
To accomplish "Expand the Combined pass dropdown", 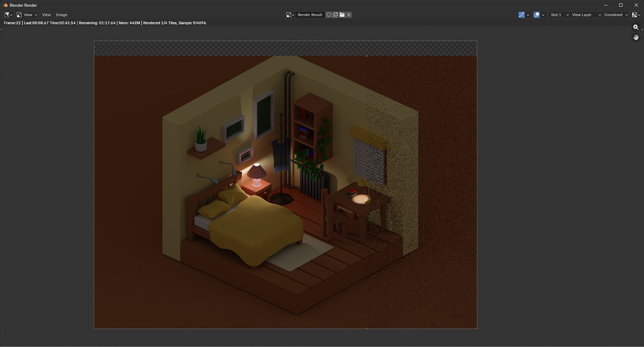I will [615, 15].
